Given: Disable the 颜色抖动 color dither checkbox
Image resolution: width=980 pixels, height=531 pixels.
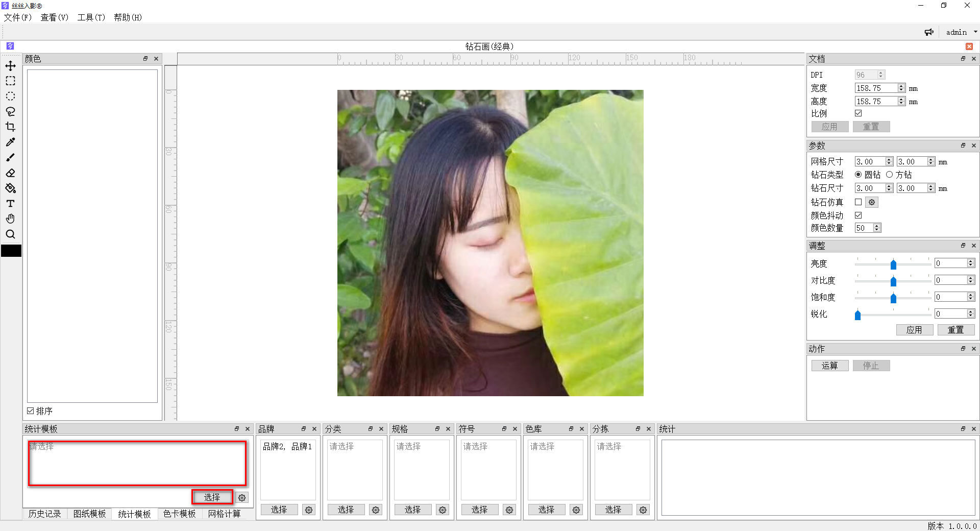Looking at the screenshot, I should tap(858, 215).
